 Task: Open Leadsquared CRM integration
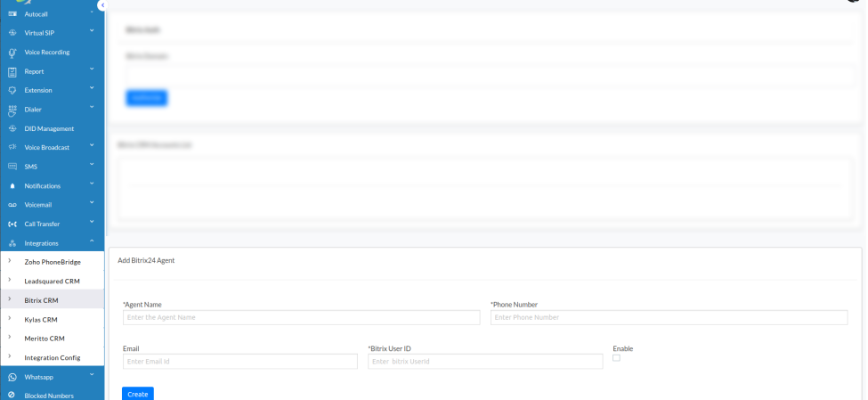[53, 281]
